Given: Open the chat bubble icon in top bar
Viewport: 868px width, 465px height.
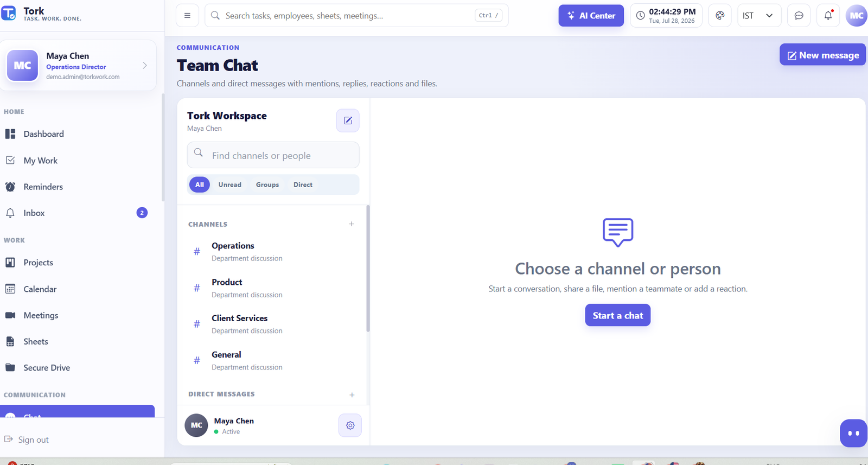Looking at the screenshot, I should pyautogui.click(x=799, y=16).
